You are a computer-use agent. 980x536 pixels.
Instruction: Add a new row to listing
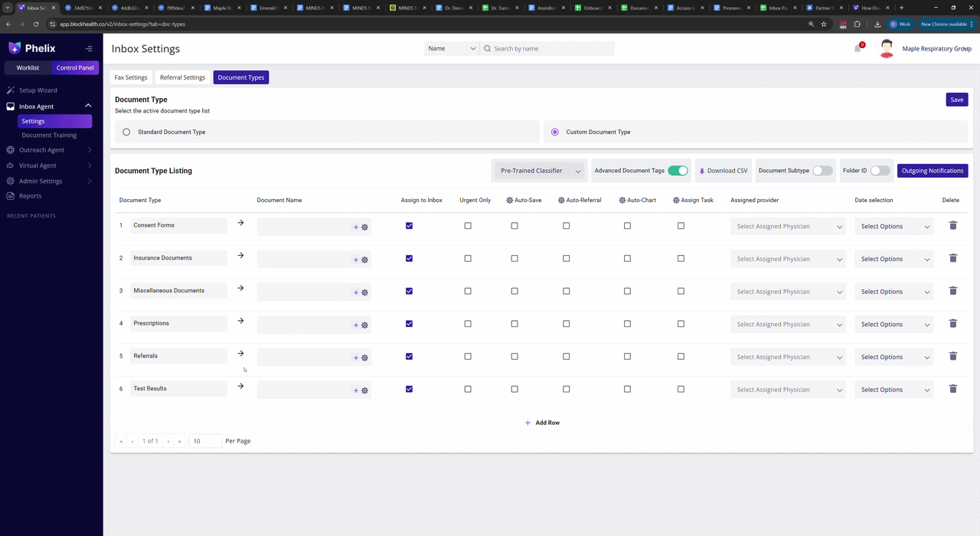(542, 423)
